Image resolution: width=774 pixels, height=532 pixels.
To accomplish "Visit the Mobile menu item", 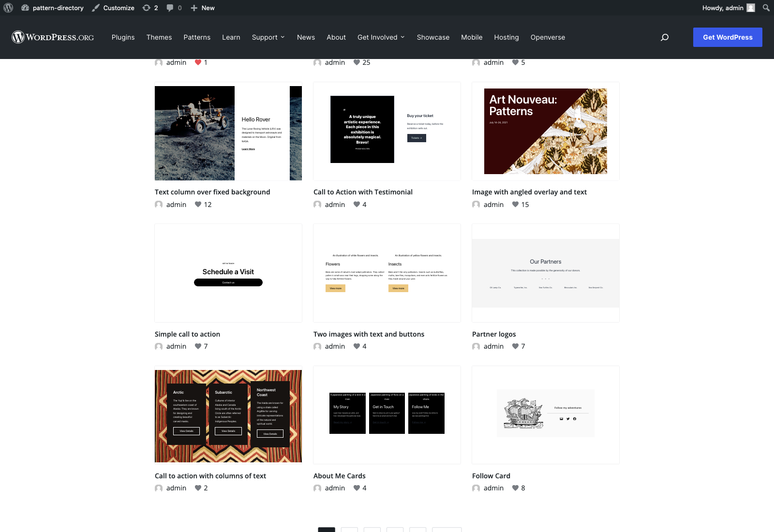I will (x=472, y=37).
